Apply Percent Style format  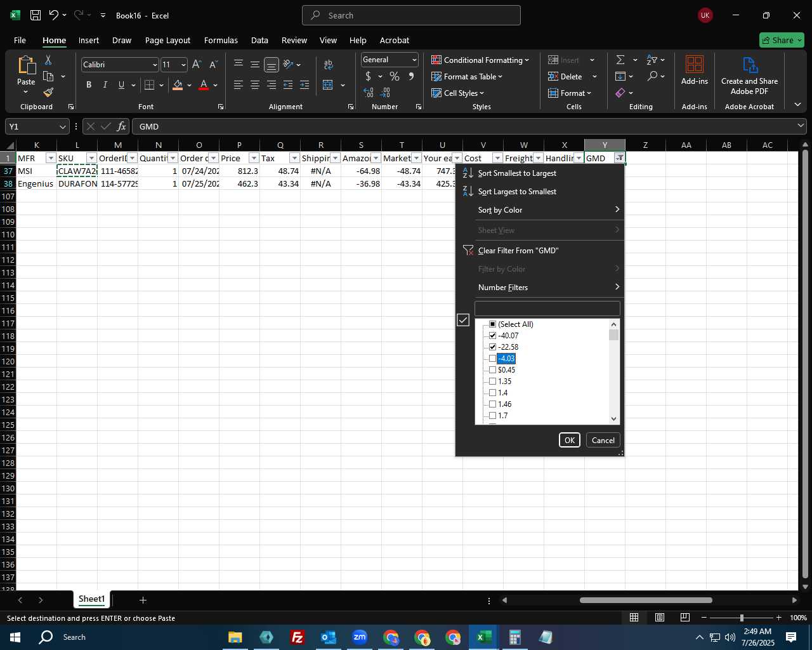point(395,76)
